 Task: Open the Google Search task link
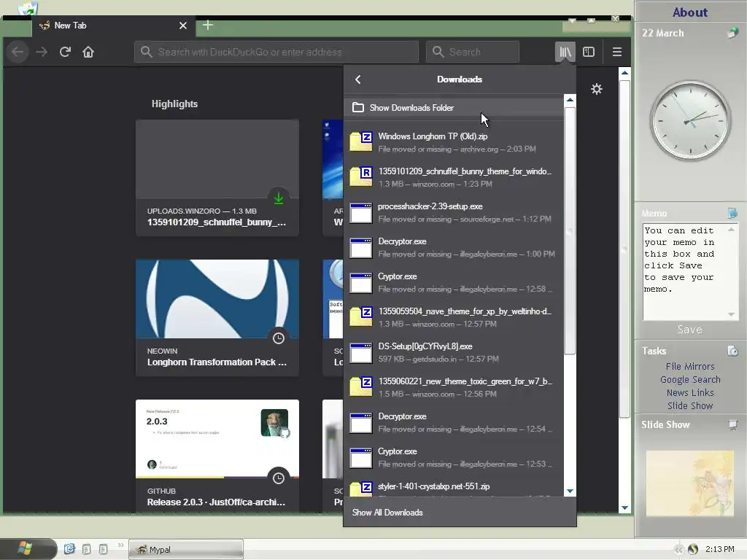[x=690, y=379]
